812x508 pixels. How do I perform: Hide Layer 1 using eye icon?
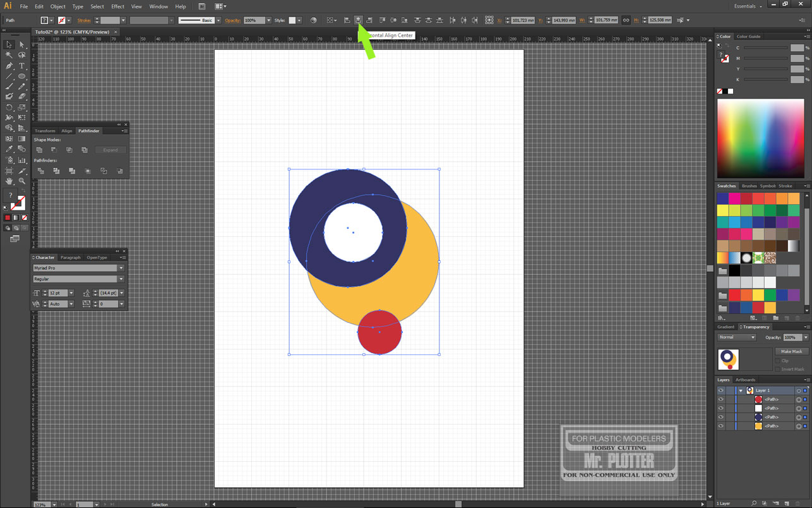[x=720, y=390]
